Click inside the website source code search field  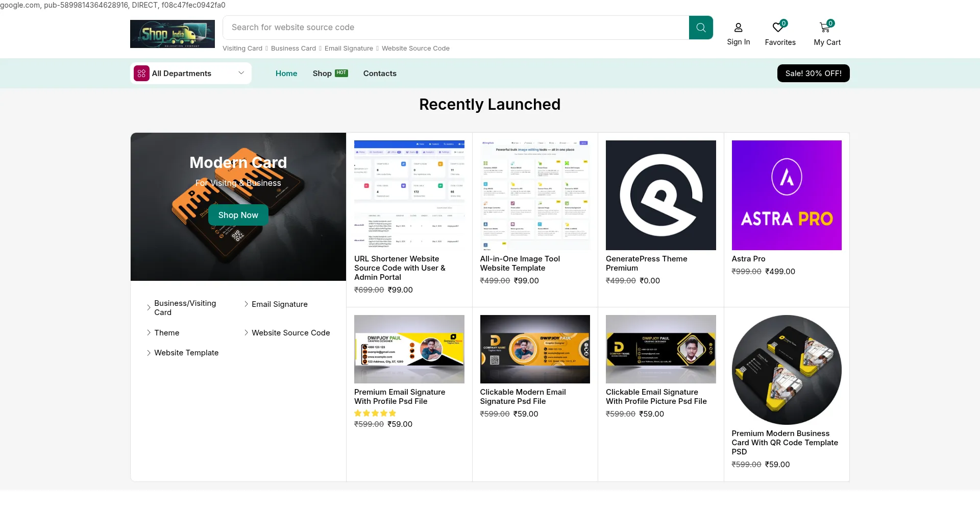[x=454, y=27]
